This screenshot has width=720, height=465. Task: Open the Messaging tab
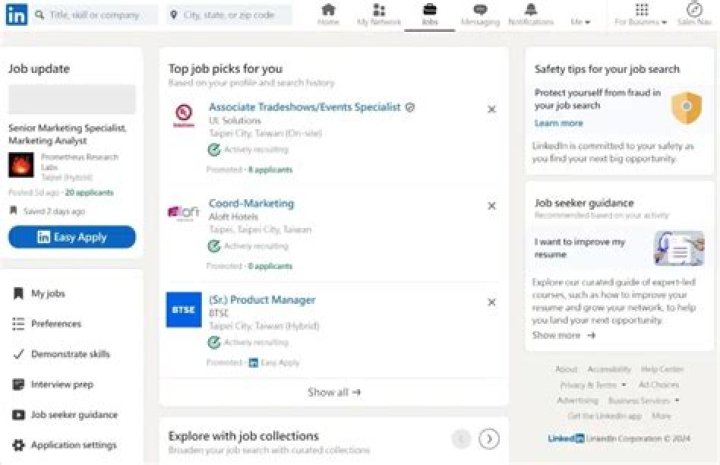(x=480, y=15)
